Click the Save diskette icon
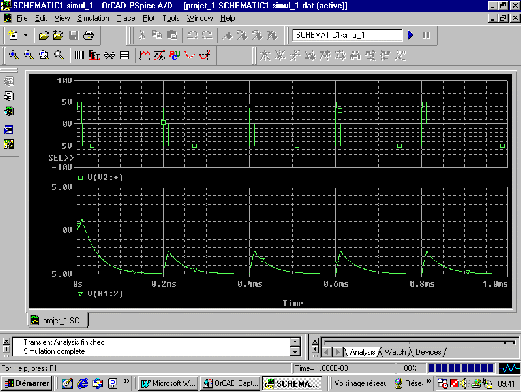Screen dimensions: 521x392 point(74,35)
